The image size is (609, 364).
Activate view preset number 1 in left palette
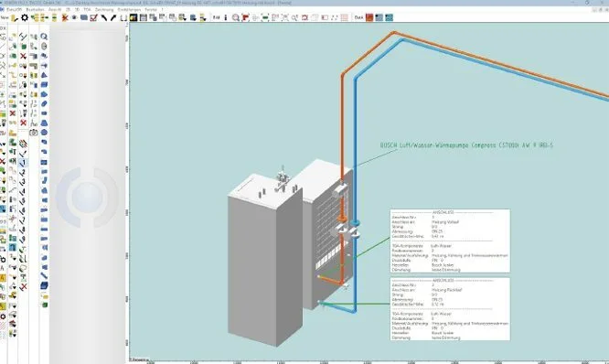(x=23, y=163)
